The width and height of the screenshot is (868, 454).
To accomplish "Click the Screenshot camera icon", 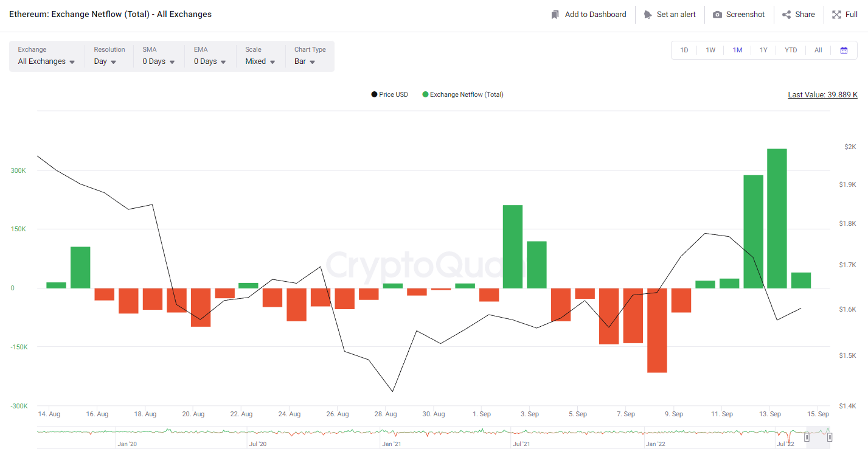I will click(719, 14).
